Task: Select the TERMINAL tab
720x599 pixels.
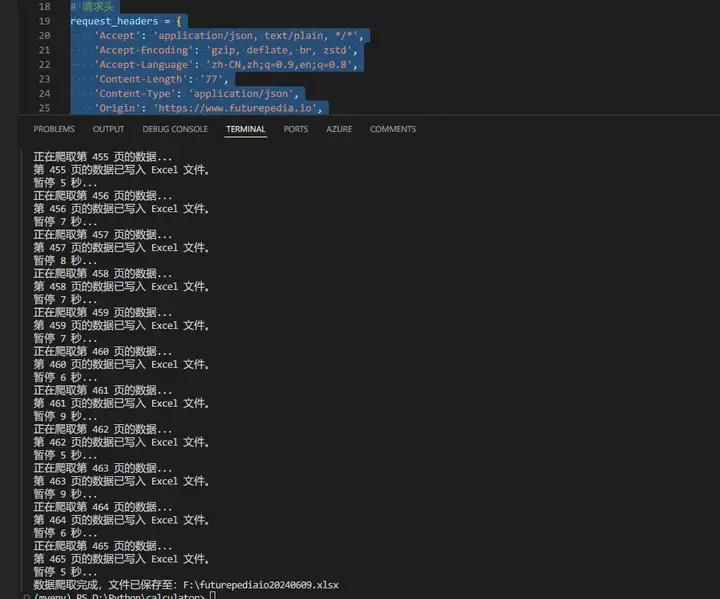Action: 246,129
